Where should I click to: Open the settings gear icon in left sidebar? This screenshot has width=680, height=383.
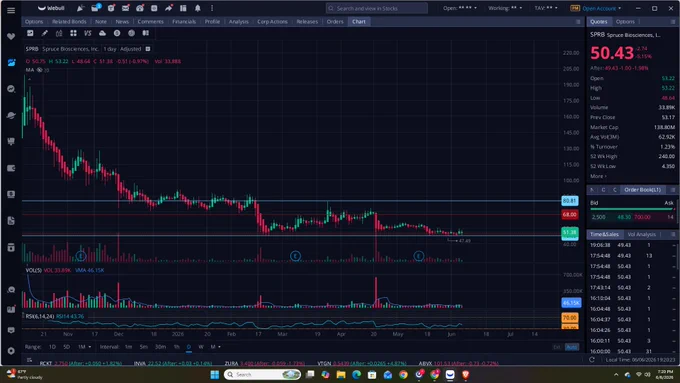(x=11, y=350)
